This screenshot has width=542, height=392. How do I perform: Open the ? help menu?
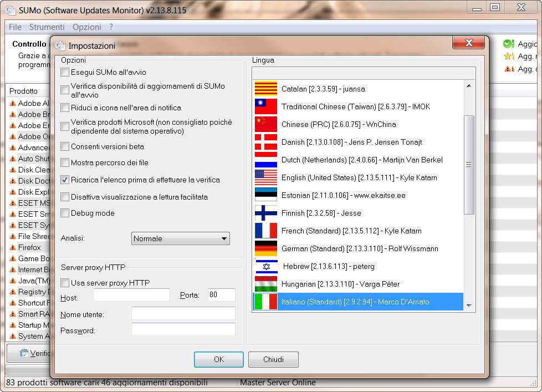[x=111, y=27]
